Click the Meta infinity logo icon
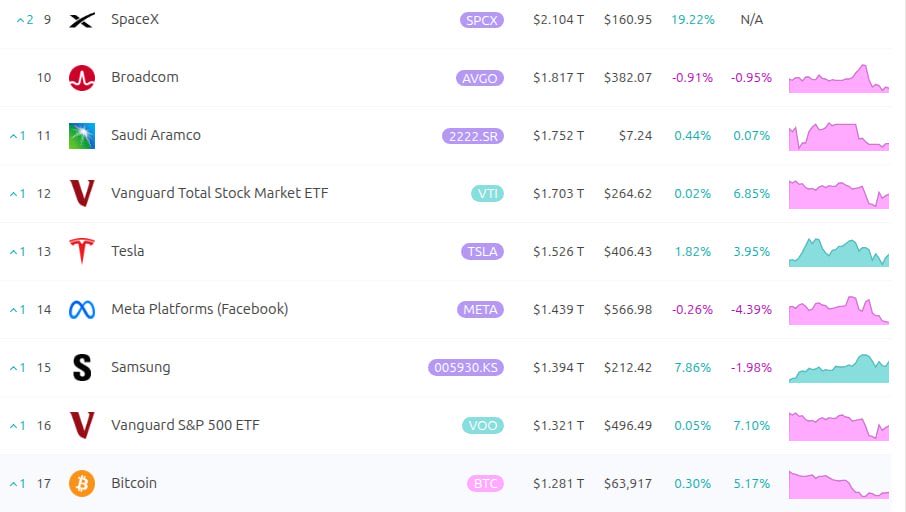906x512 pixels. pos(81,310)
